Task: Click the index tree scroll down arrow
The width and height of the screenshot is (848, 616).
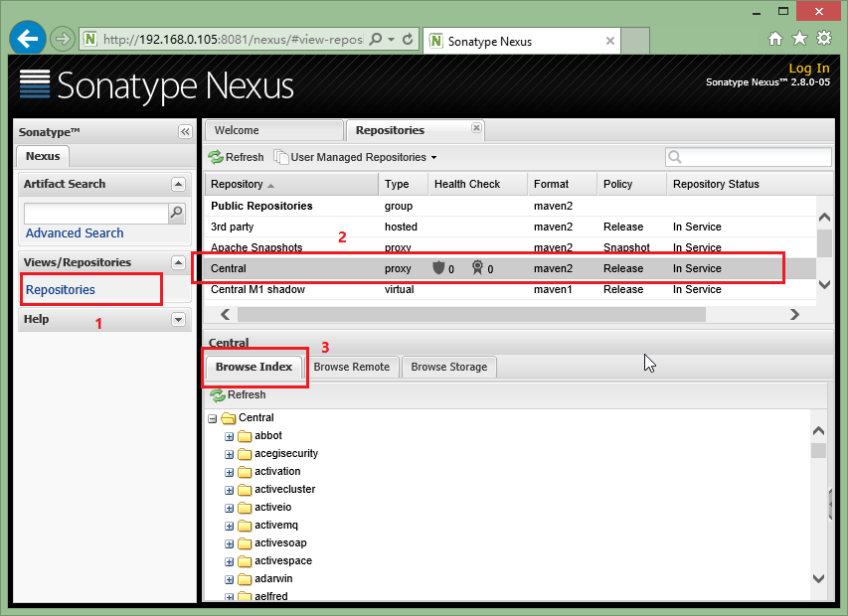Action: click(819, 578)
